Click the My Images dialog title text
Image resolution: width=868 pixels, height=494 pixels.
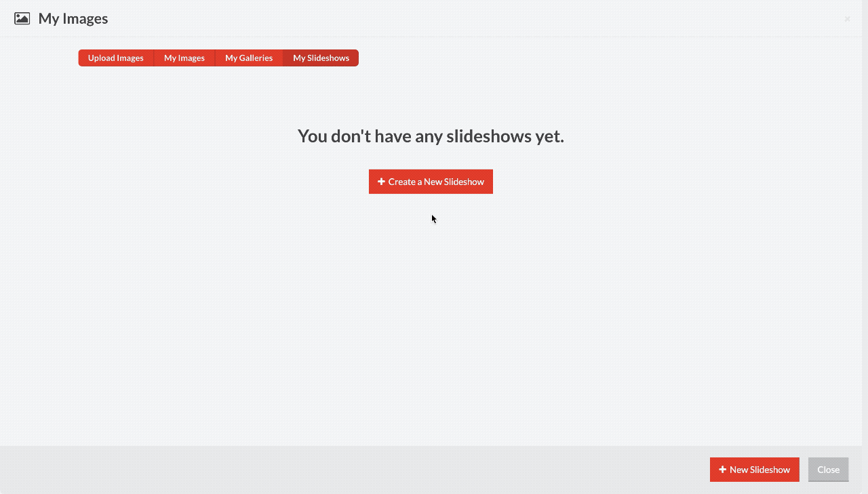point(73,19)
